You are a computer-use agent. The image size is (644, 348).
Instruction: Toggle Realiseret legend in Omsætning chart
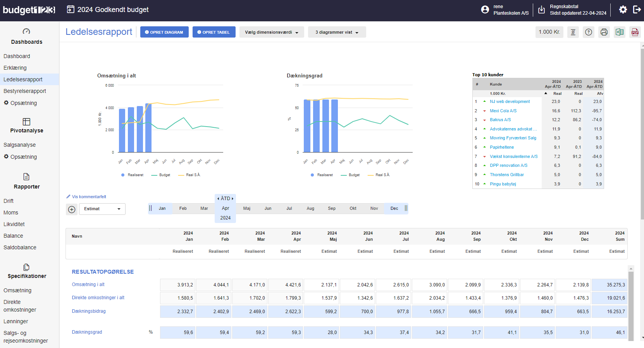click(132, 175)
